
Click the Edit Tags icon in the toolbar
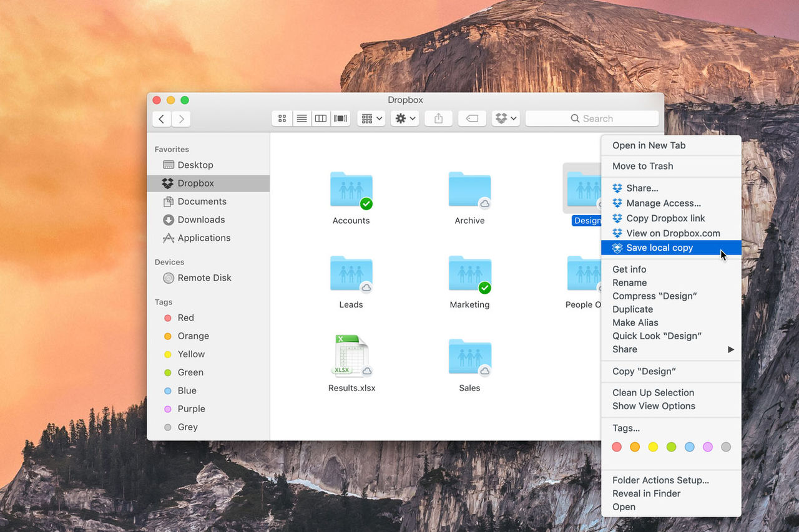tap(472, 118)
